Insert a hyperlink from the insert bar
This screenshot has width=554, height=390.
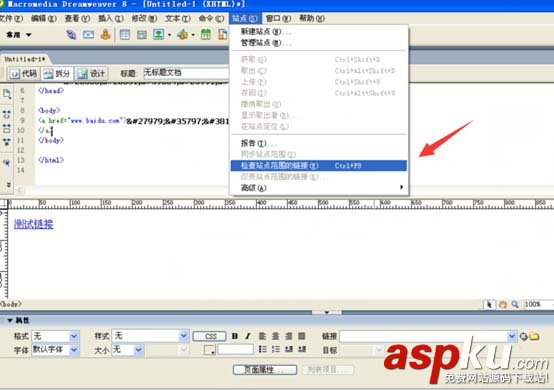tap(71, 35)
